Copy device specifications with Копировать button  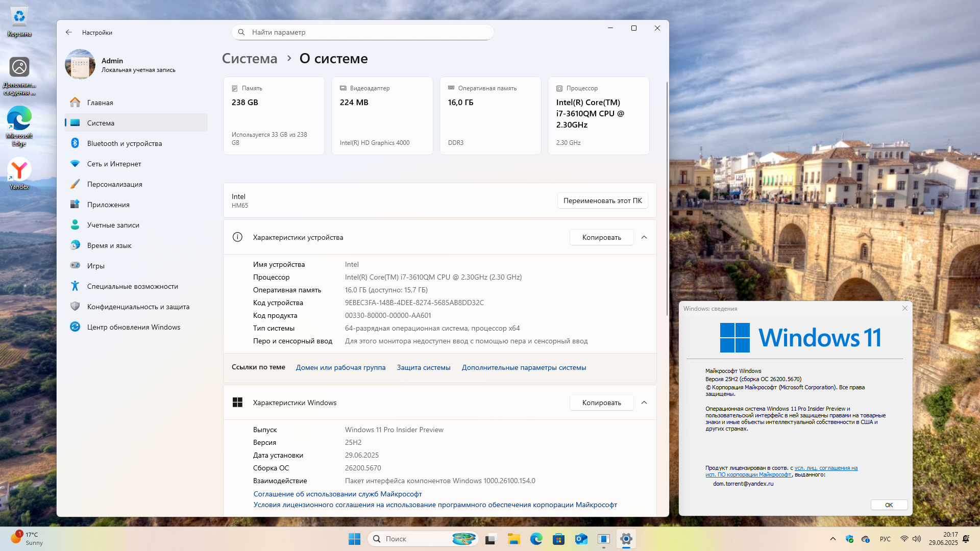click(x=601, y=237)
